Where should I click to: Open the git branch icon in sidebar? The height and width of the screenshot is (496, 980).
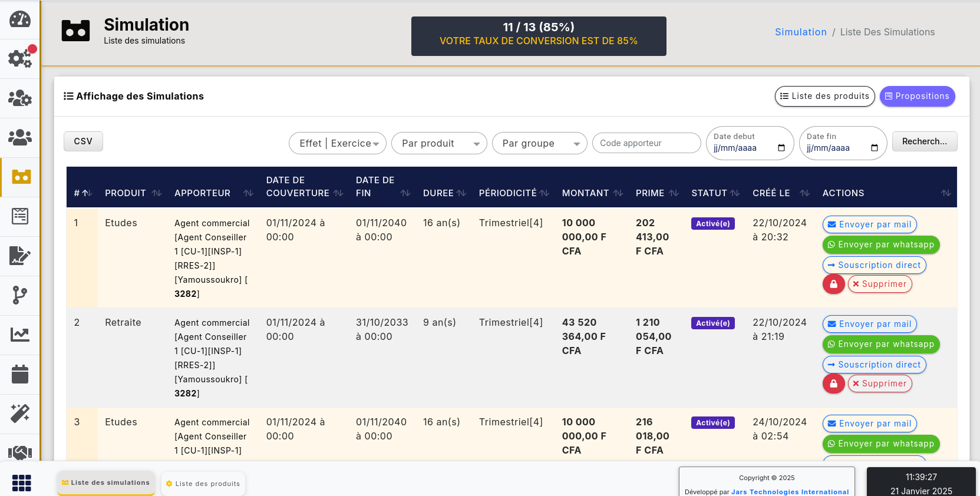(20, 295)
